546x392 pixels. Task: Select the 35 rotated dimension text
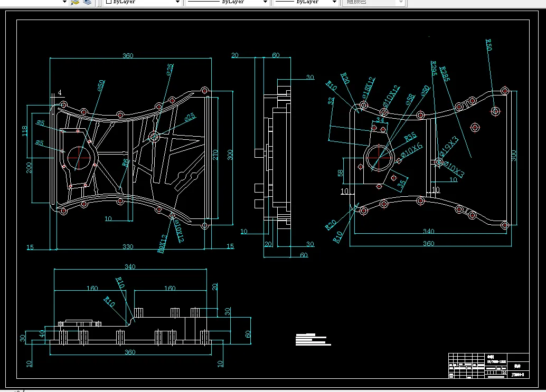(402, 183)
